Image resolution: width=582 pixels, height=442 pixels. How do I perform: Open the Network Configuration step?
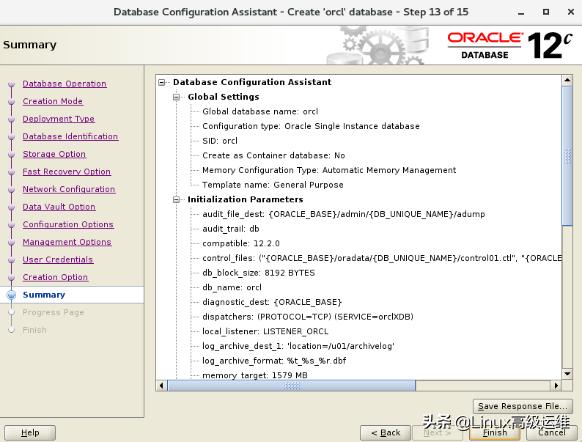tap(69, 189)
